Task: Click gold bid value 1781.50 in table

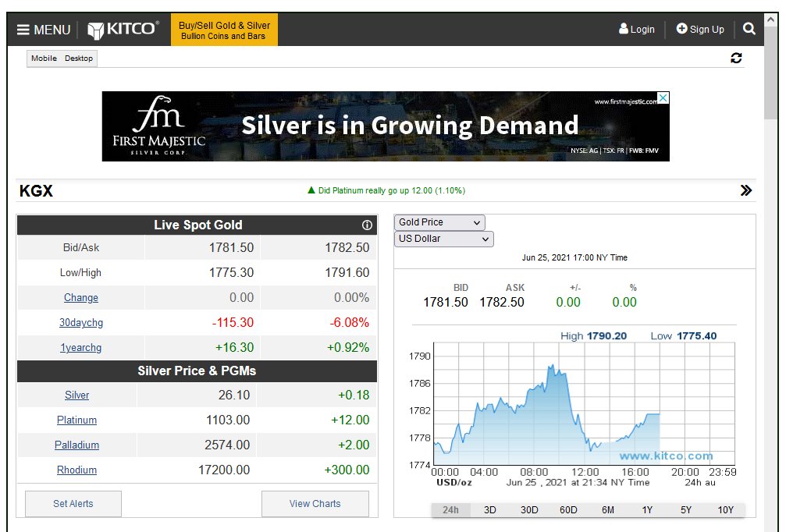Action: pos(231,247)
